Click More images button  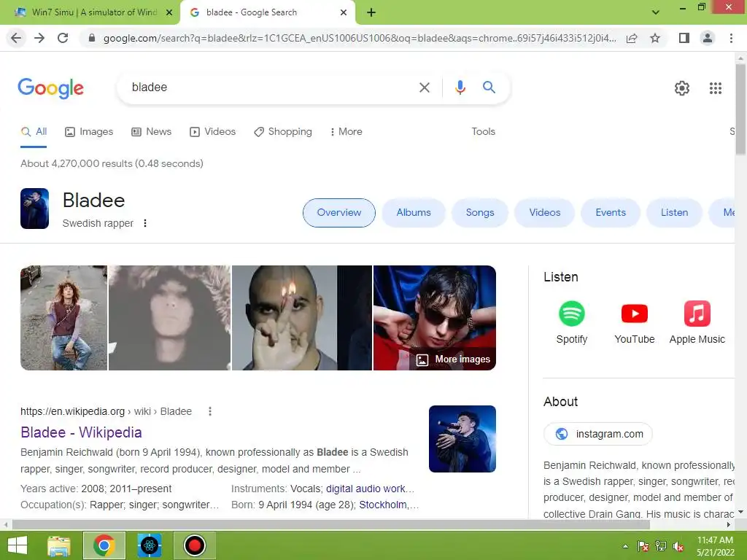453,359
